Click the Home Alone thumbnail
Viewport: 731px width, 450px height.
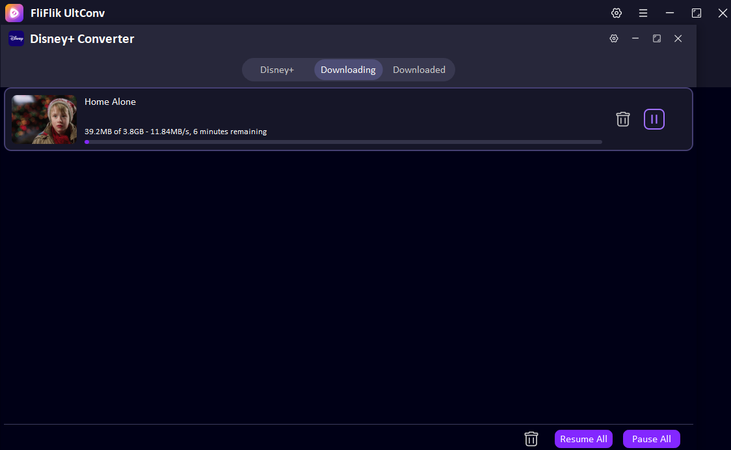44,119
